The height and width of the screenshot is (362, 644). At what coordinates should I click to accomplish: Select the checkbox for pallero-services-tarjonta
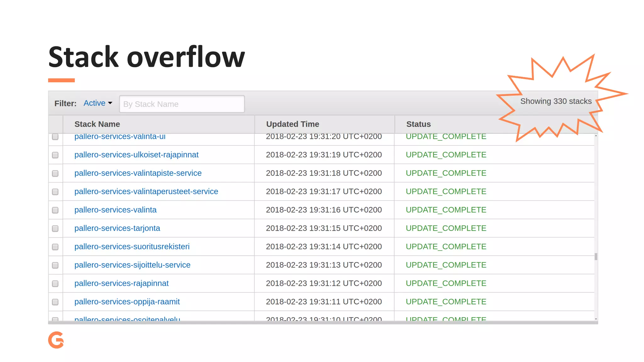pos(55,228)
